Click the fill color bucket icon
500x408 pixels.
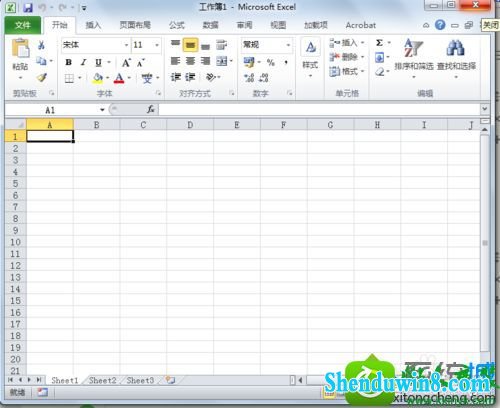click(98, 78)
